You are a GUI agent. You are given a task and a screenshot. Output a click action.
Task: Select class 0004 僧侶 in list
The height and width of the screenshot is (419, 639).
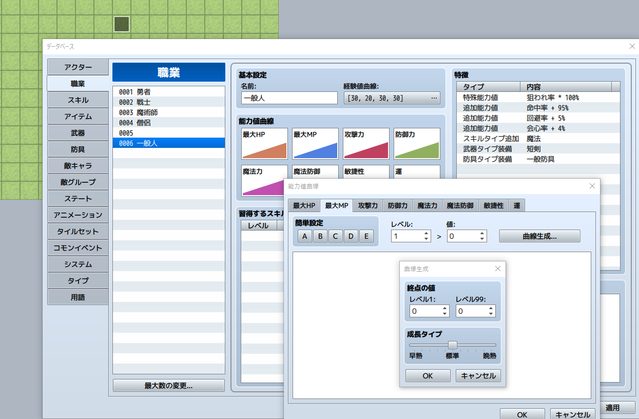point(169,123)
